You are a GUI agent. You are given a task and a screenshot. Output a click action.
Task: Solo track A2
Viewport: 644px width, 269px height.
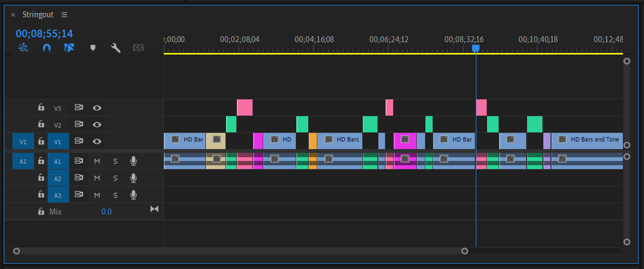coord(115,178)
